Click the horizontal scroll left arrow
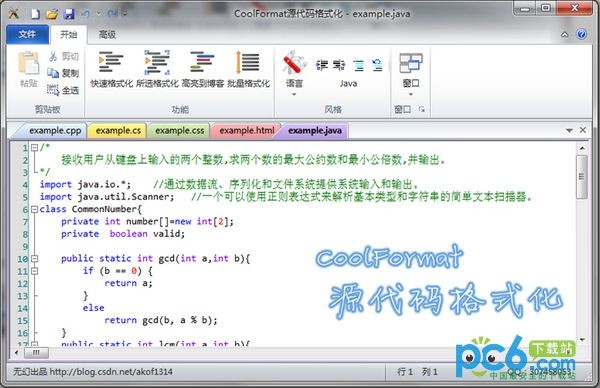Image resolution: width=600 pixels, height=388 pixels. click(16, 352)
